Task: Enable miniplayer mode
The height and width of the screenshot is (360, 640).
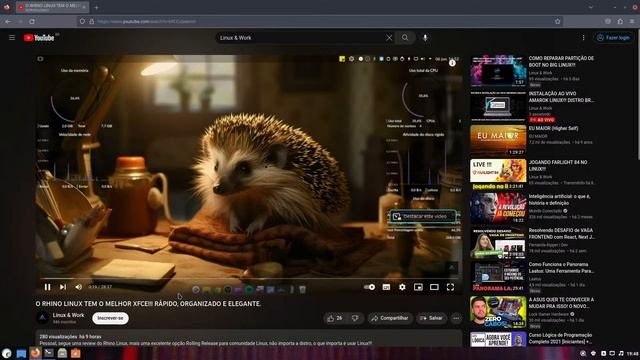Action: 418,287
